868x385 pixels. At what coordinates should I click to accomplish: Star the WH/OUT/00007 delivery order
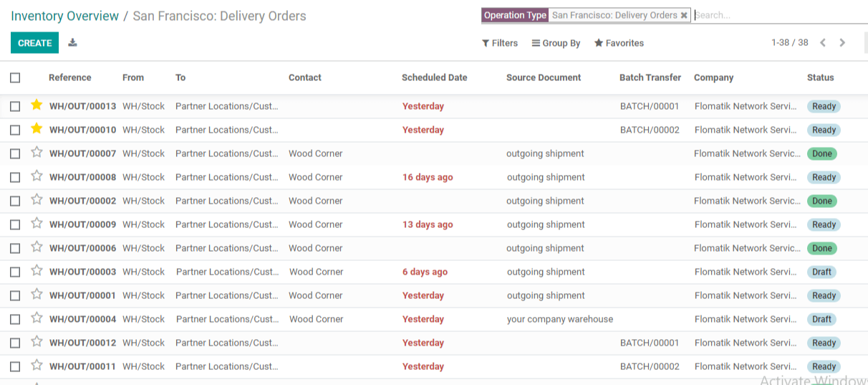[37, 153]
